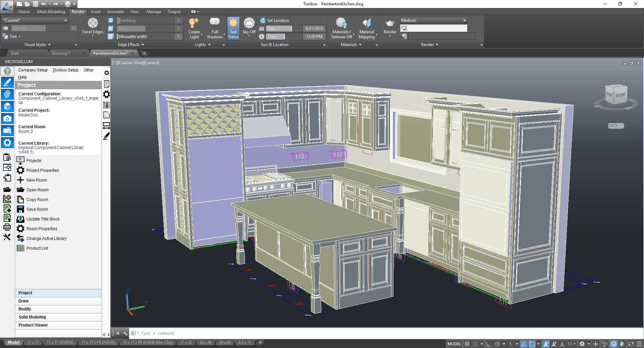Click the Render teapot icon
The image size is (644, 348).
[x=390, y=23]
